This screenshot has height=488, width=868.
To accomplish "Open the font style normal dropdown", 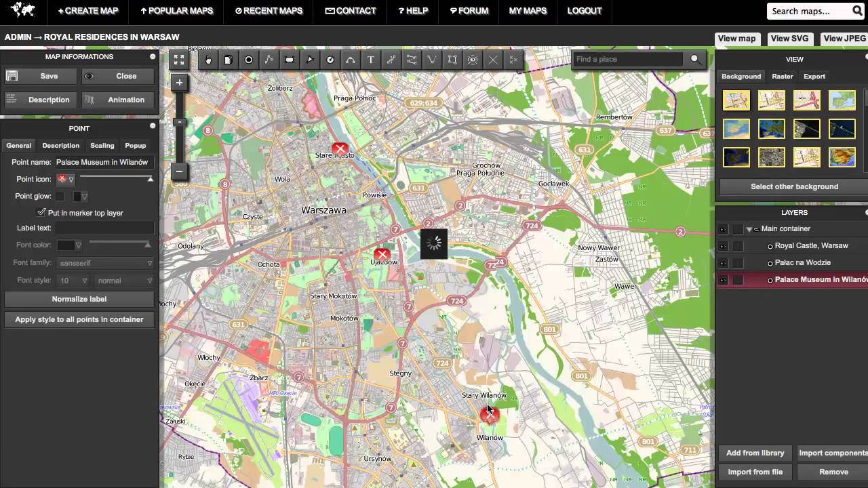I will coord(124,281).
